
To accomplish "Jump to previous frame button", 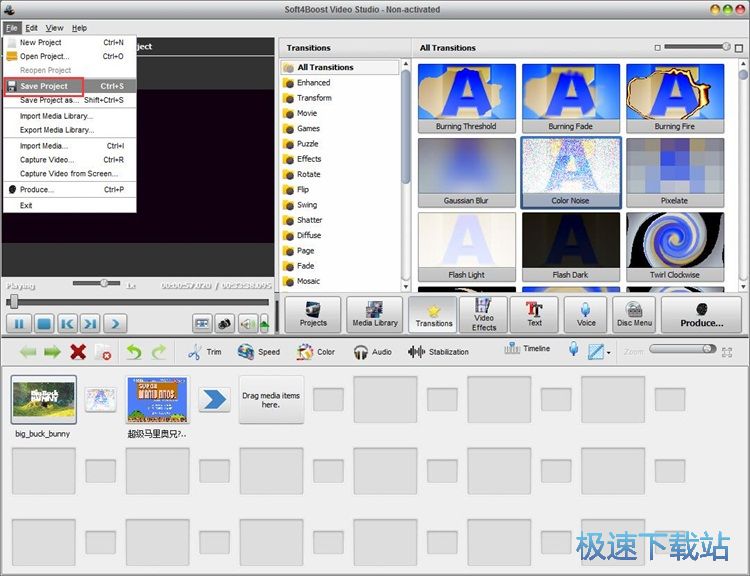I will coord(67,324).
